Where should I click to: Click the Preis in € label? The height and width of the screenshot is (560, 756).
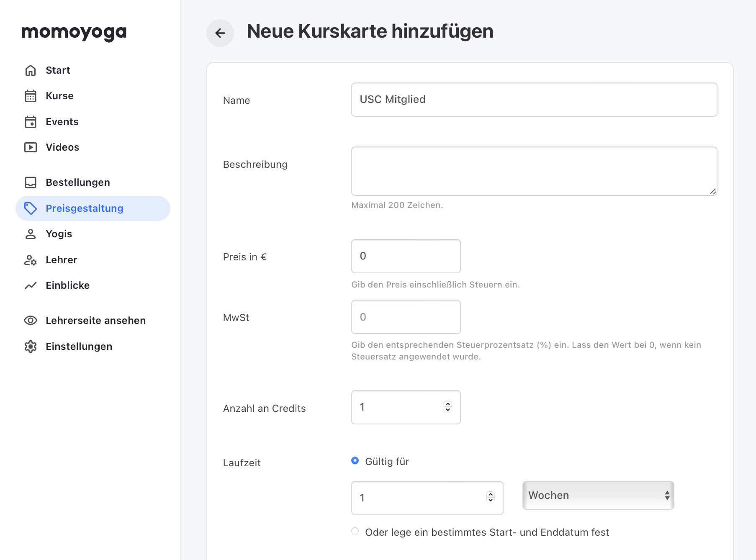click(245, 257)
